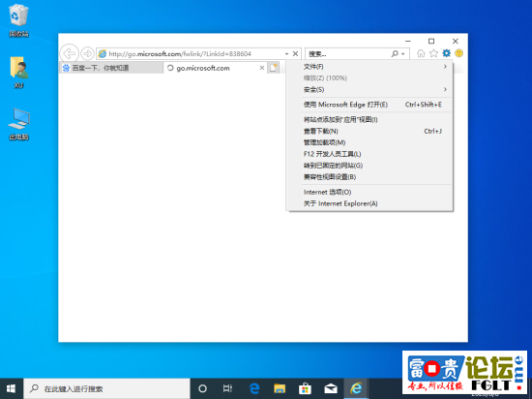Open F12 开发人员工具(L)
This screenshot has height=399, width=532.
tap(369, 154)
